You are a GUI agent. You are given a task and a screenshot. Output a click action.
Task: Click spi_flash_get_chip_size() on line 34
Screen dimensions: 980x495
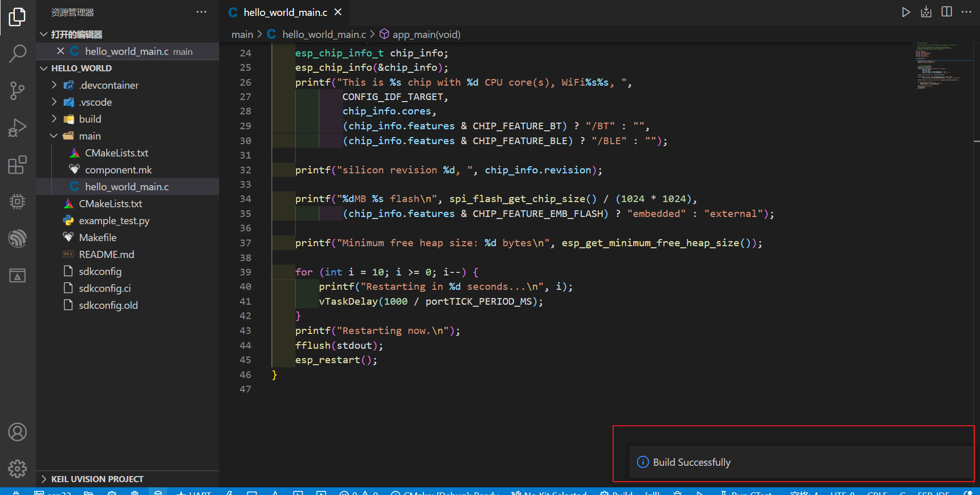tap(523, 199)
